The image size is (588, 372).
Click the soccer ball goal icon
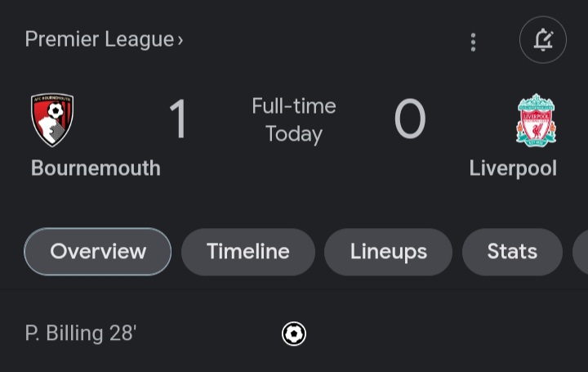tap(294, 334)
